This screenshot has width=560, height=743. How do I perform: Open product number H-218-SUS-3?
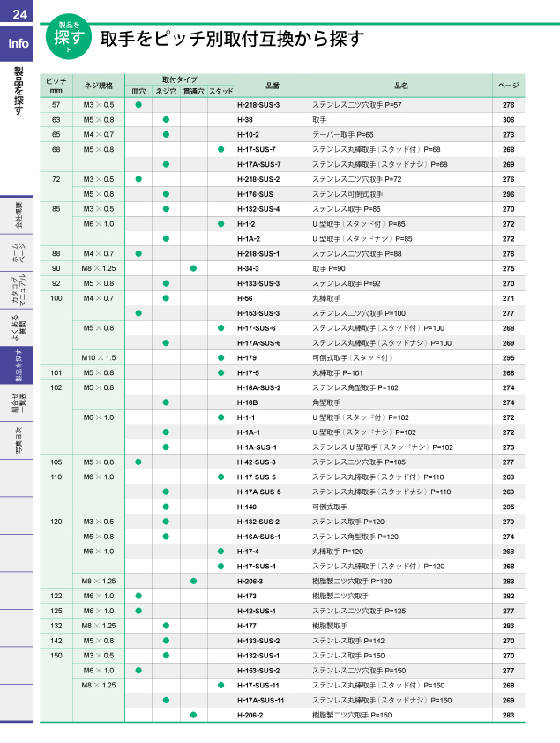point(258,105)
